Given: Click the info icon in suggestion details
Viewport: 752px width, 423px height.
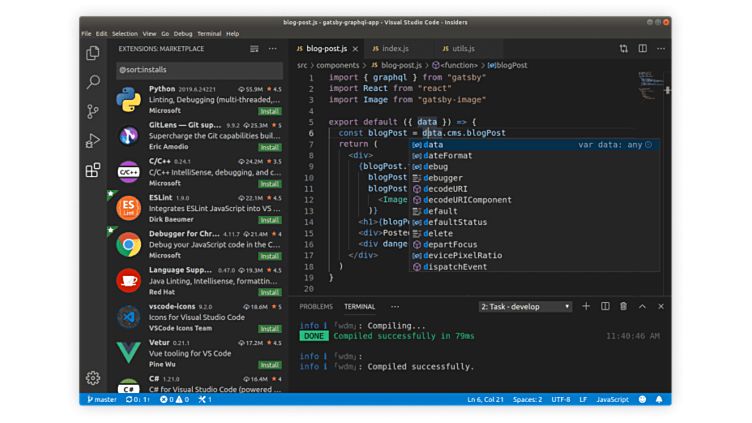Looking at the screenshot, I should [x=649, y=144].
